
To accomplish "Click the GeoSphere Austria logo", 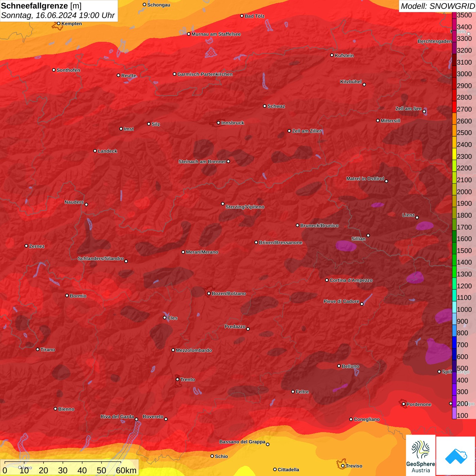I will [421, 455].
